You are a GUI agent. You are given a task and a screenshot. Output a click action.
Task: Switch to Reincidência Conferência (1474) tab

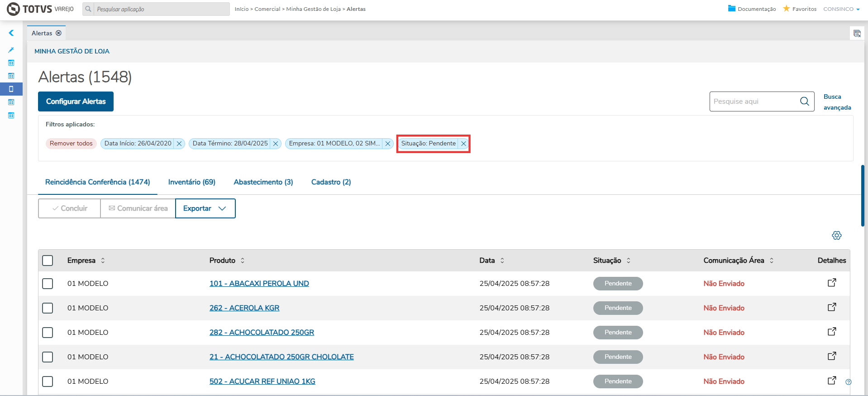pyautogui.click(x=98, y=182)
